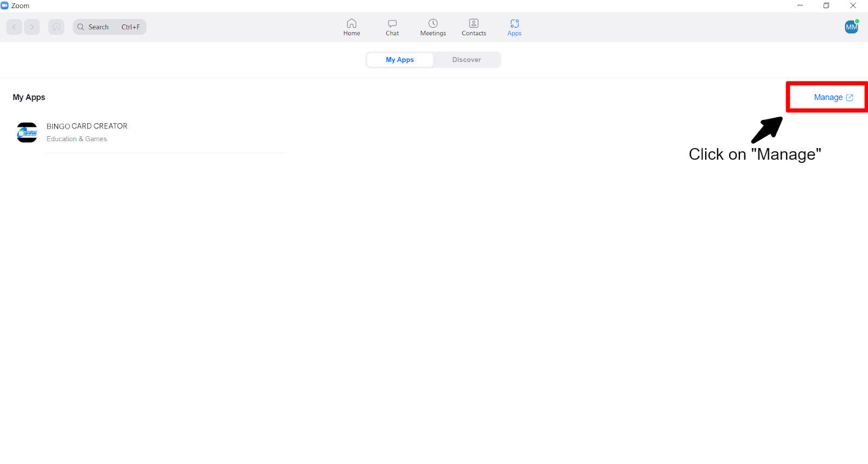
Task: Click the Education & Games category text
Action: point(76,139)
